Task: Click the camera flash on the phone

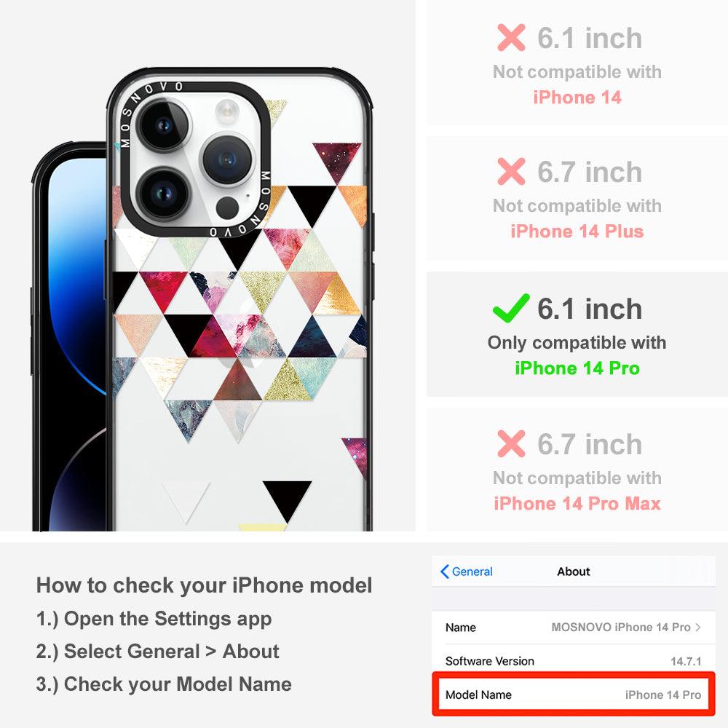Action: click(x=226, y=111)
